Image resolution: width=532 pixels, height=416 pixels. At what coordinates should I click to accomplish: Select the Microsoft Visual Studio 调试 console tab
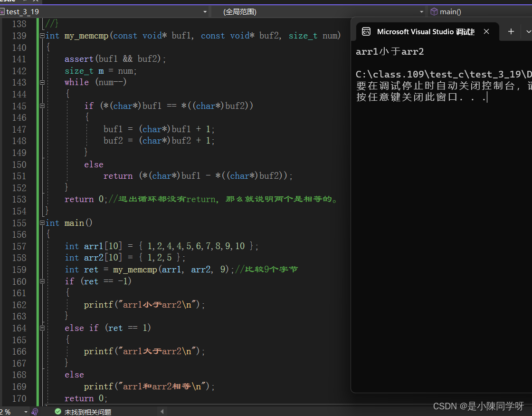pos(425,32)
